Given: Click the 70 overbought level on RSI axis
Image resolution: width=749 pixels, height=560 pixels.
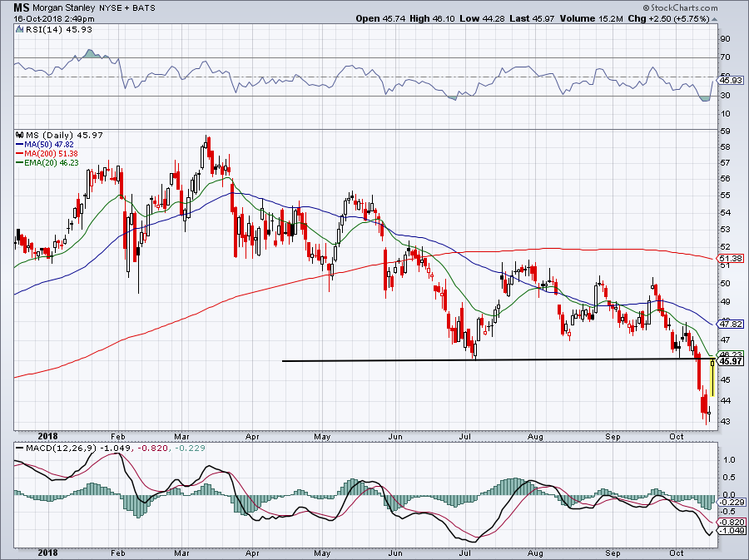Looking at the screenshot, I should pyautogui.click(x=725, y=57).
